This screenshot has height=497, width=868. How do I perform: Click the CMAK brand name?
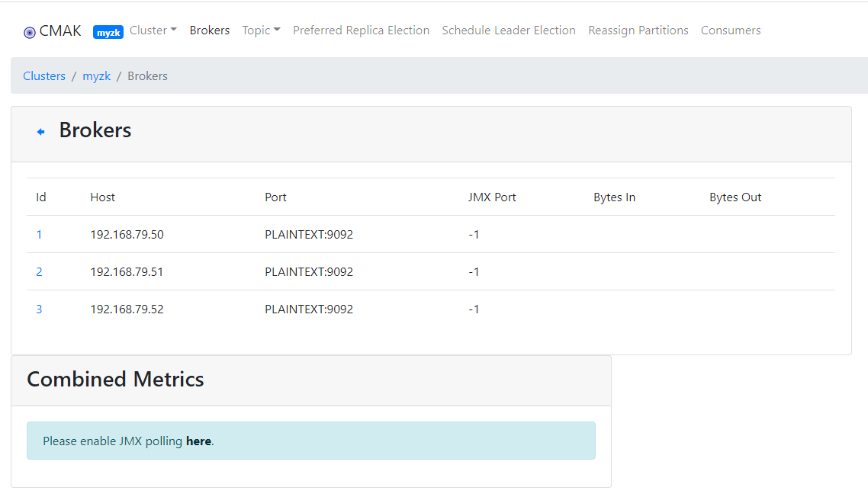59,31
